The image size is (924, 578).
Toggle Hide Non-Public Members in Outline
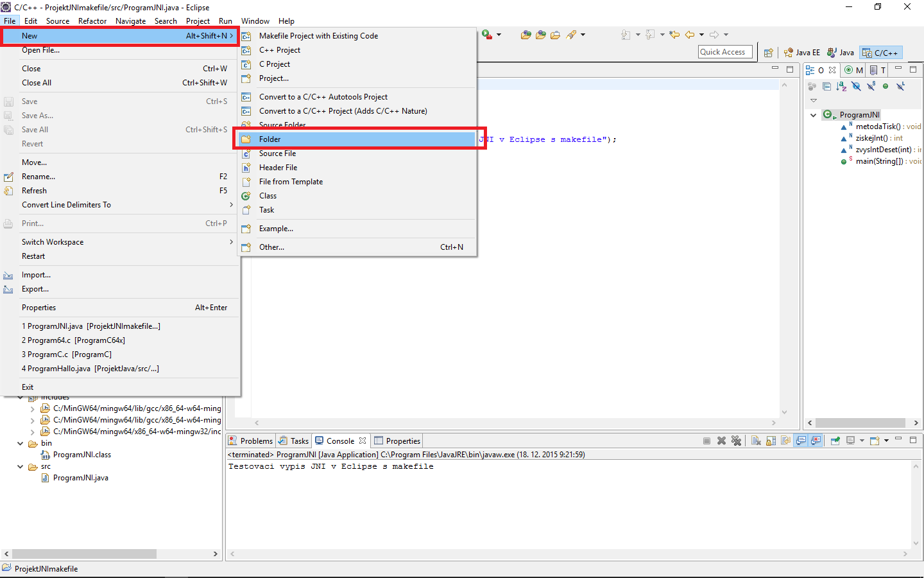(886, 86)
